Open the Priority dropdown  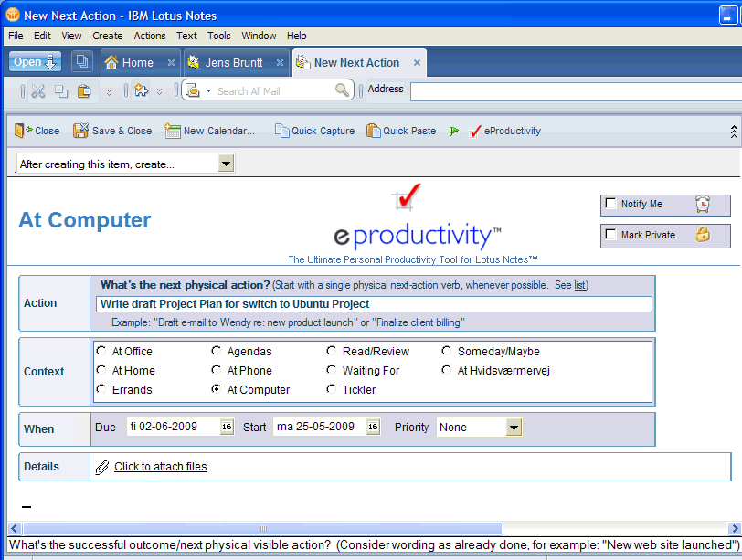click(514, 428)
